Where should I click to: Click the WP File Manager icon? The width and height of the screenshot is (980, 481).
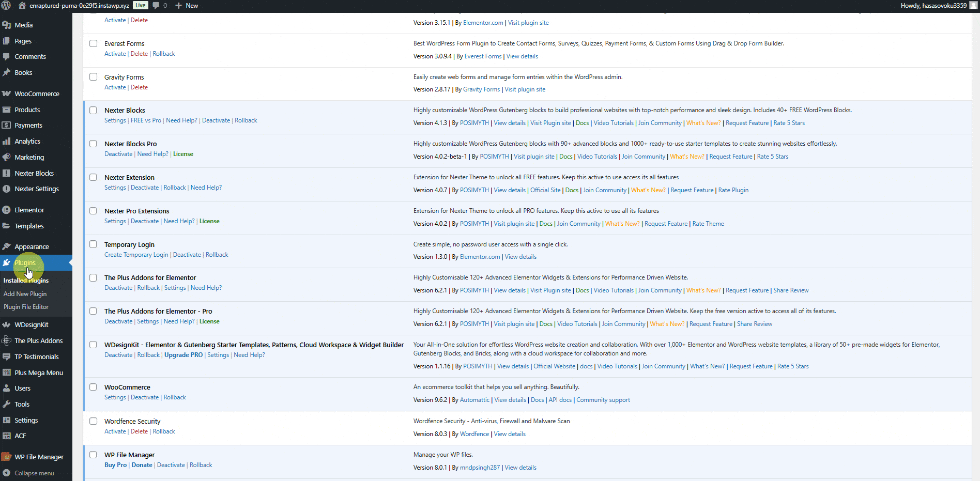coord(6,457)
